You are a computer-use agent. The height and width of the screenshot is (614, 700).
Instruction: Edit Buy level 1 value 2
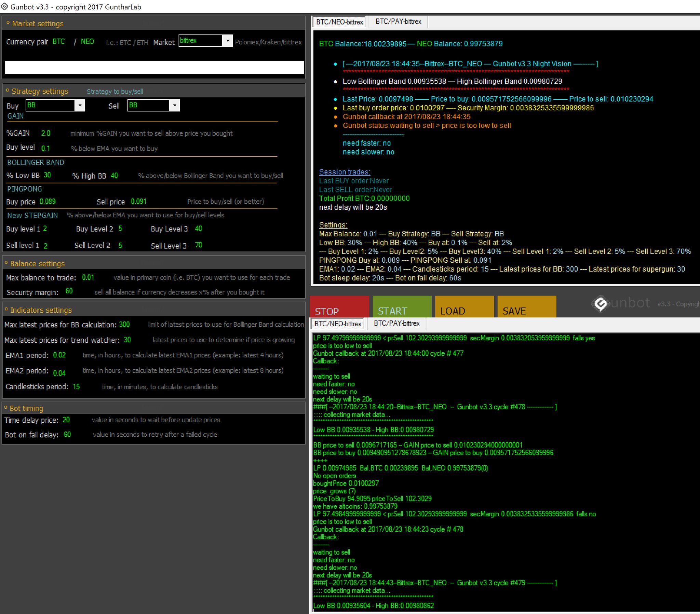click(x=45, y=228)
